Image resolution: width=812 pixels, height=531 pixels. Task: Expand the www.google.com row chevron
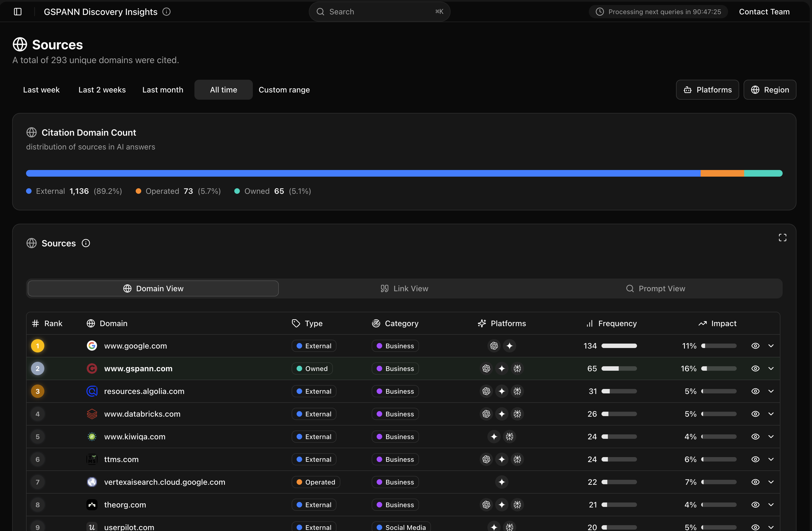[x=771, y=346]
